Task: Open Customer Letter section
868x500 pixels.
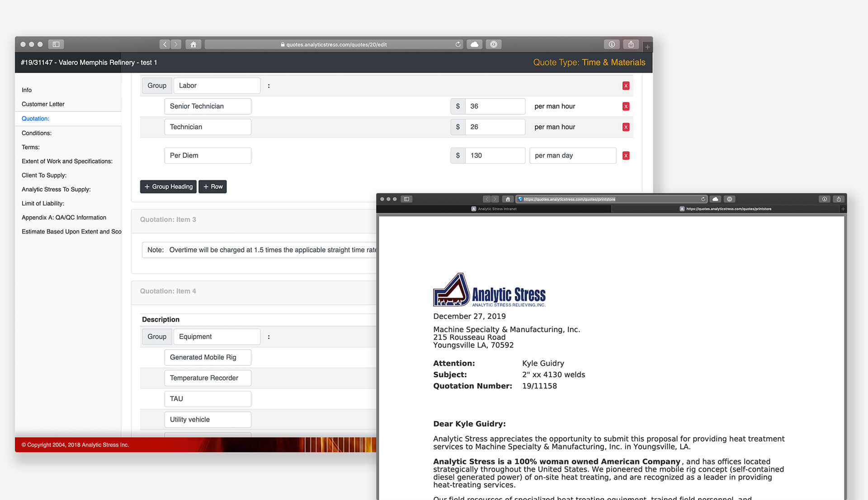Action: coord(43,104)
